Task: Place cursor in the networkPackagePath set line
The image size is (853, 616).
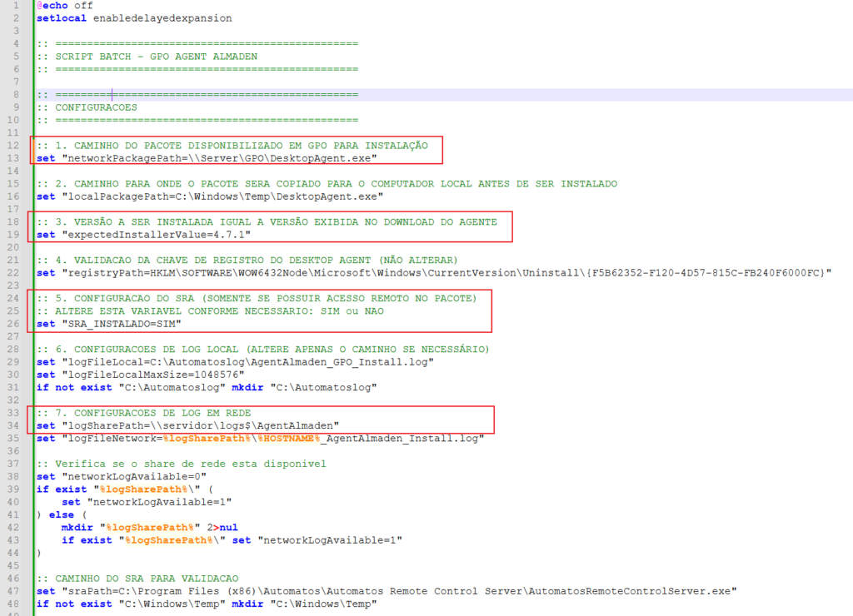Action: [207, 158]
